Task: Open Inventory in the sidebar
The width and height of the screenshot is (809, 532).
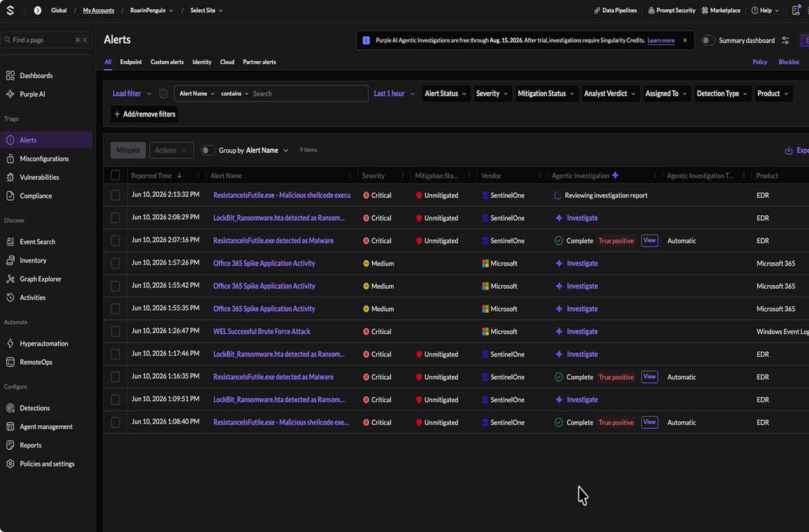Action: 33,260
